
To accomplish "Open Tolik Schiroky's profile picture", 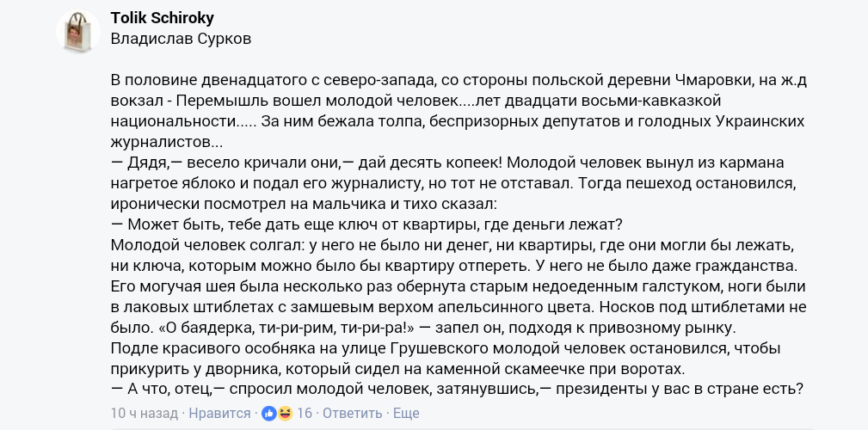I will click(x=78, y=31).
